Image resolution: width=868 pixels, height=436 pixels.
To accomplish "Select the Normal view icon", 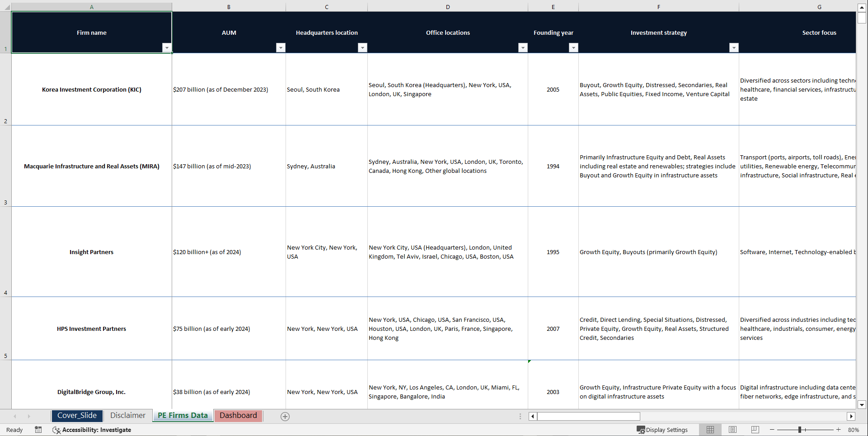I will coord(710,430).
